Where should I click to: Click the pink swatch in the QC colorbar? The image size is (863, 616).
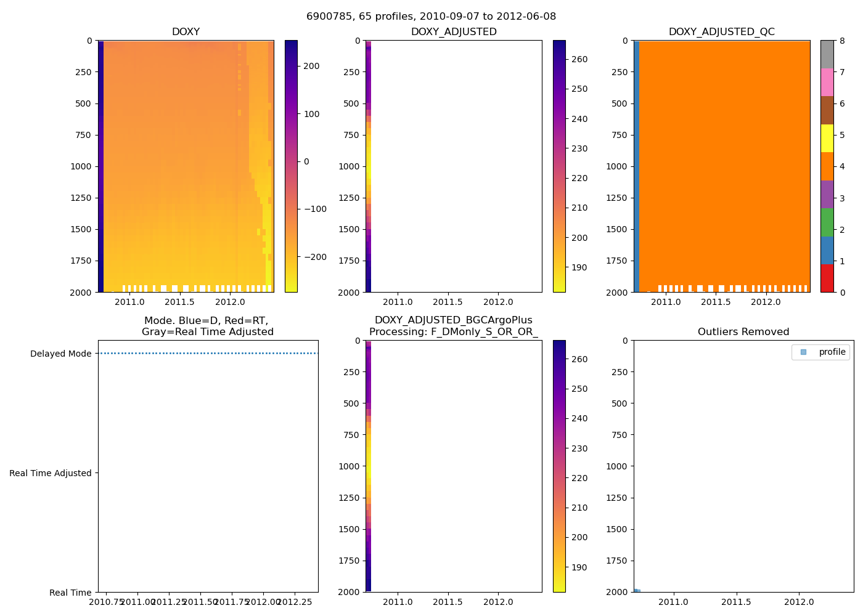827,82
